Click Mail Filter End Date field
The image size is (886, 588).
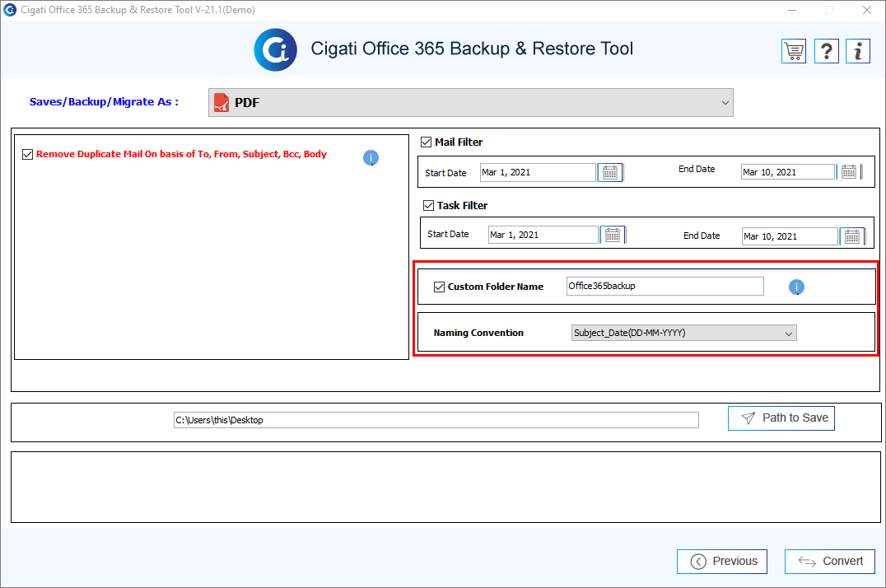tap(788, 172)
